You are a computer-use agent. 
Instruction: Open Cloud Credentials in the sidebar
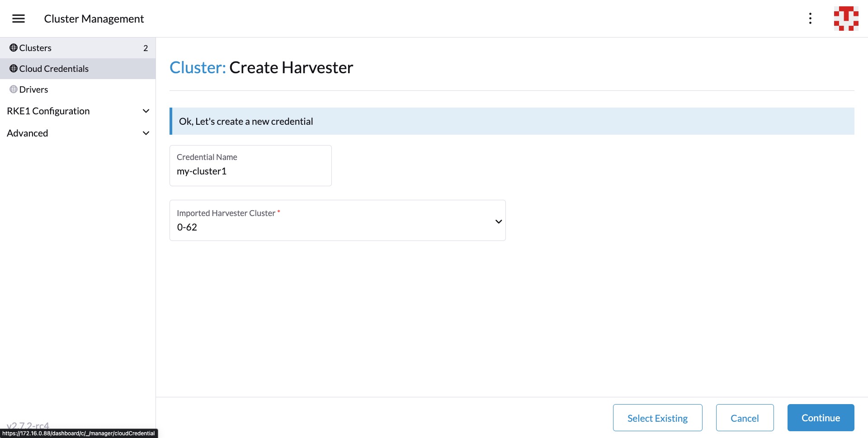tap(78, 69)
